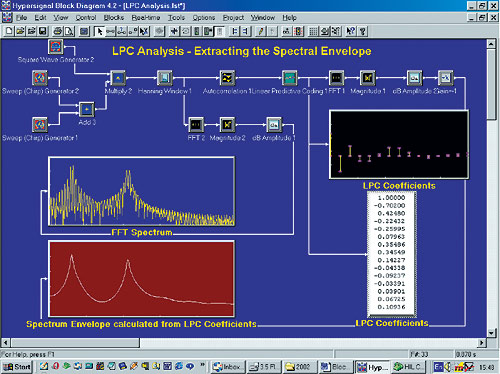Click the Save diskette toolbar icon
500x374 pixels.
(42, 31)
